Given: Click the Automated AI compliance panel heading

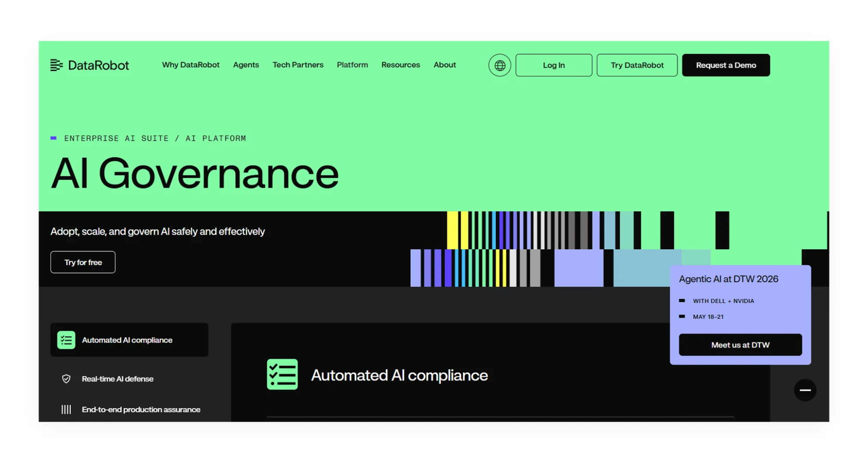Looking at the screenshot, I should click(x=399, y=375).
